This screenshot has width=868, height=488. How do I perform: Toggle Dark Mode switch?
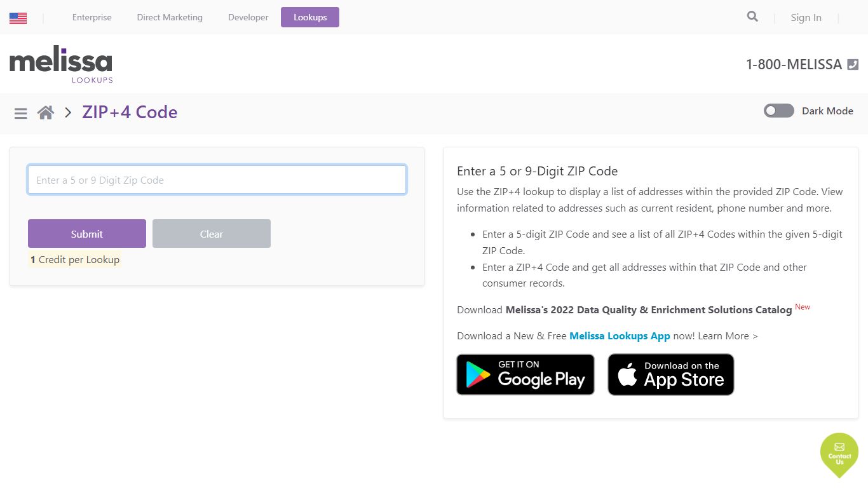point(779,111)
